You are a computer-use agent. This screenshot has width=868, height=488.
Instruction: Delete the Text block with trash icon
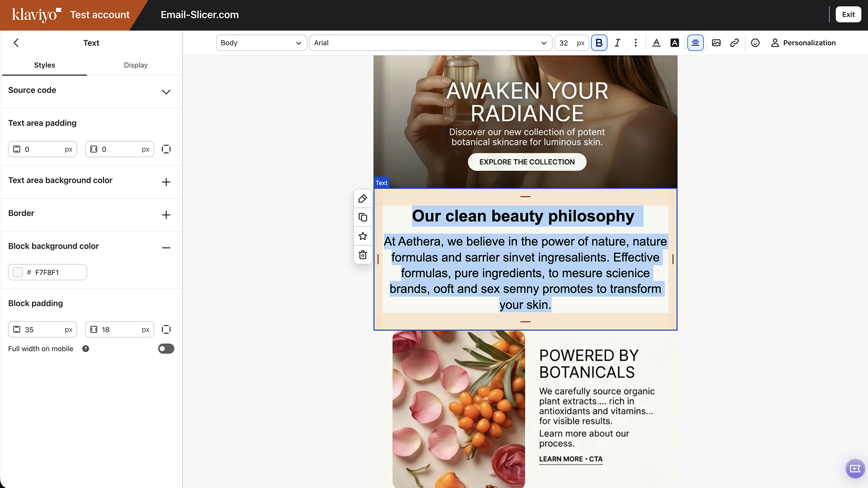click(x=363, y=255)
